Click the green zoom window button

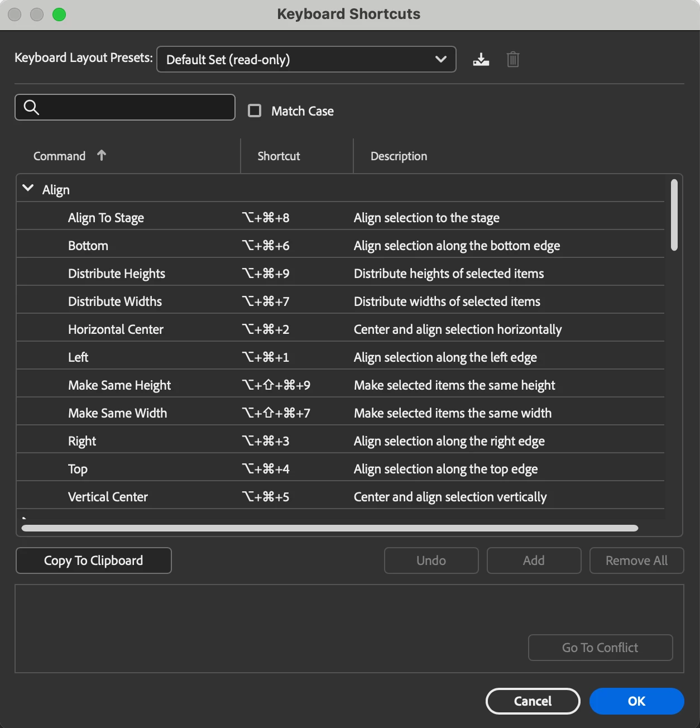click(59, 15)
